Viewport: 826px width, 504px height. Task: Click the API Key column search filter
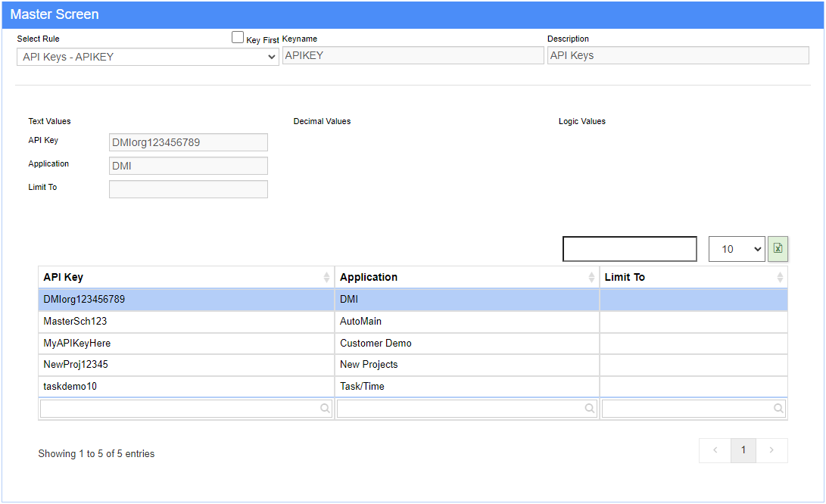click(x=185, y=409)
